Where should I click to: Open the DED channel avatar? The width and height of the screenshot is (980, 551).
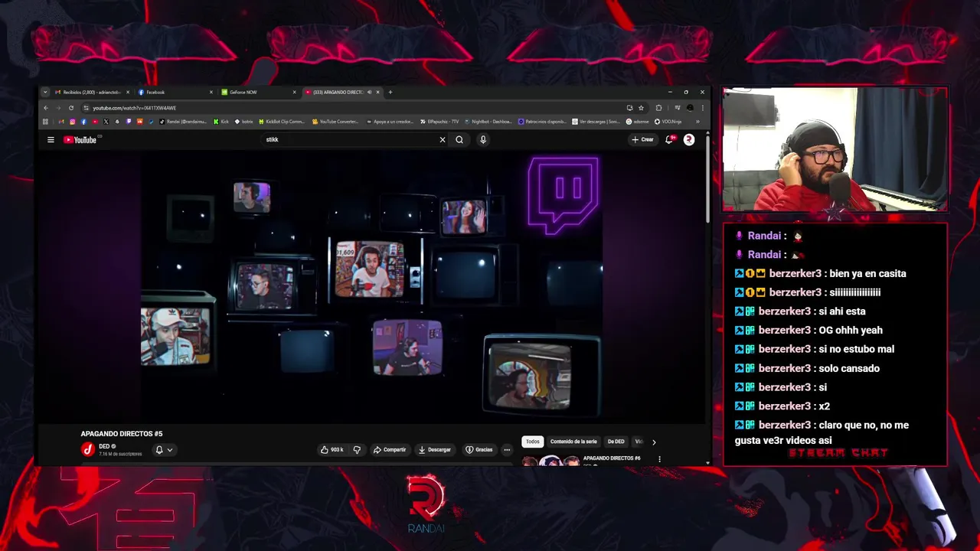[x=88, y=449]
